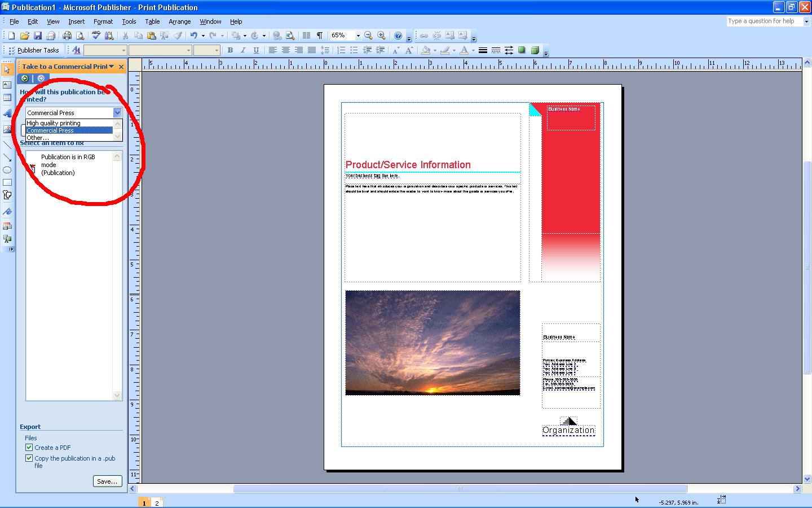The width and height of the screenshot is (812, 508).
Task: Open the zoom level dropdown
Action: (x=358, y=35)
